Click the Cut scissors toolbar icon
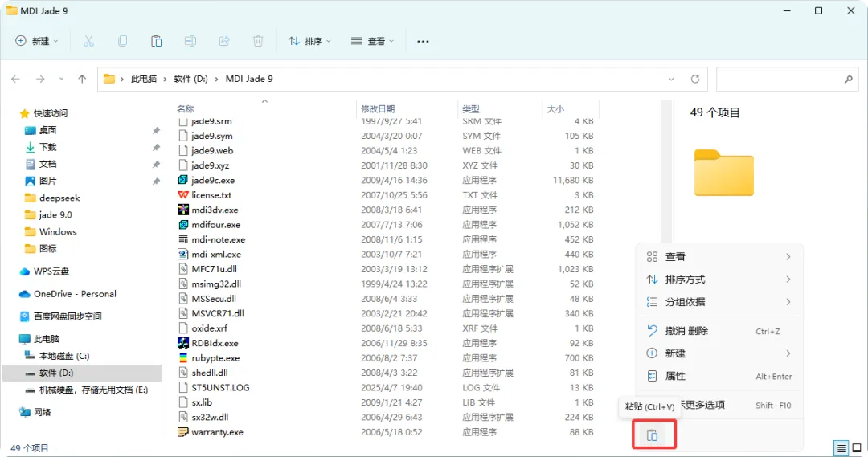 pyautogui.click(x=88, y=41)
